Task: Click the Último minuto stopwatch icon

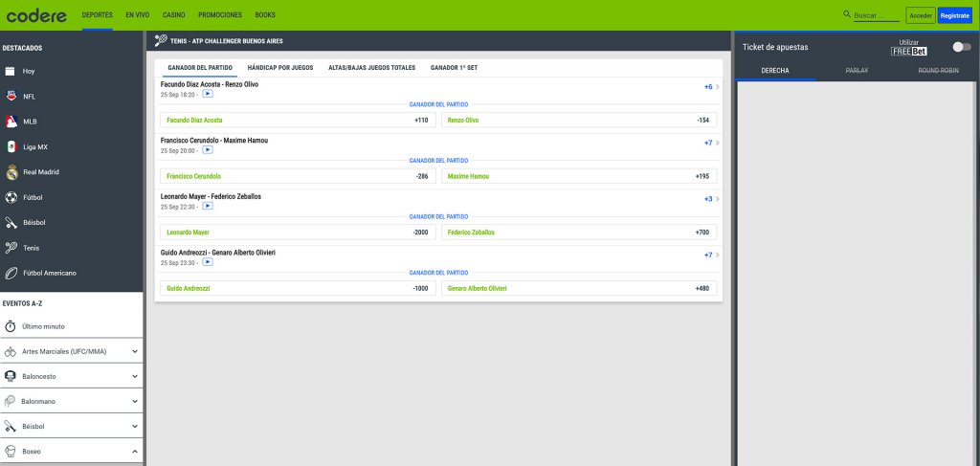Action: coord(10,326)
